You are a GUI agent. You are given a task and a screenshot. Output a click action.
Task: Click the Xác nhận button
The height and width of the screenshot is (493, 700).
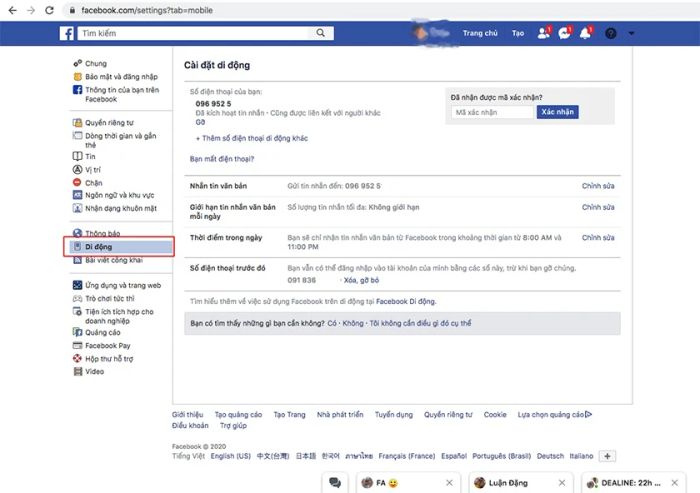558,112
